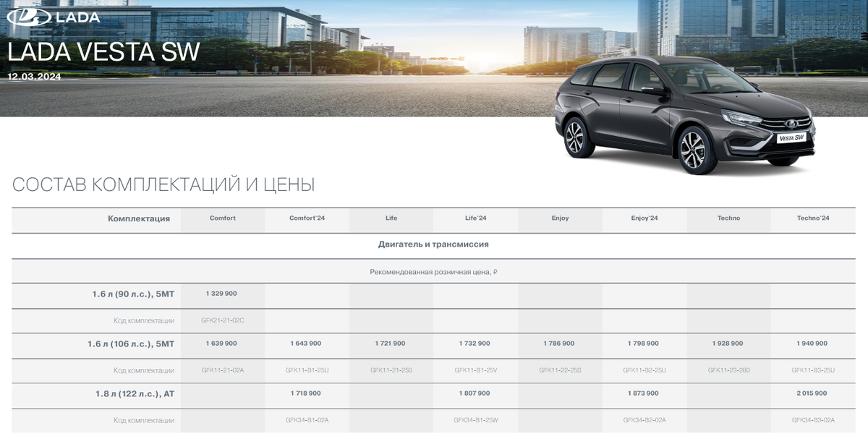Select the Enjoy'24 trim column header

[644, 218]
